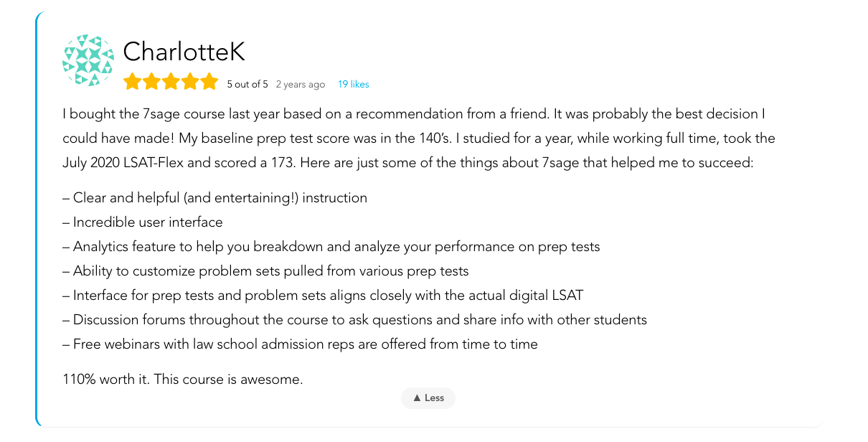Open CharlotteK's teal geometric avatar
The width and height of the screenshot is (868, 442).
coord(88,61)
